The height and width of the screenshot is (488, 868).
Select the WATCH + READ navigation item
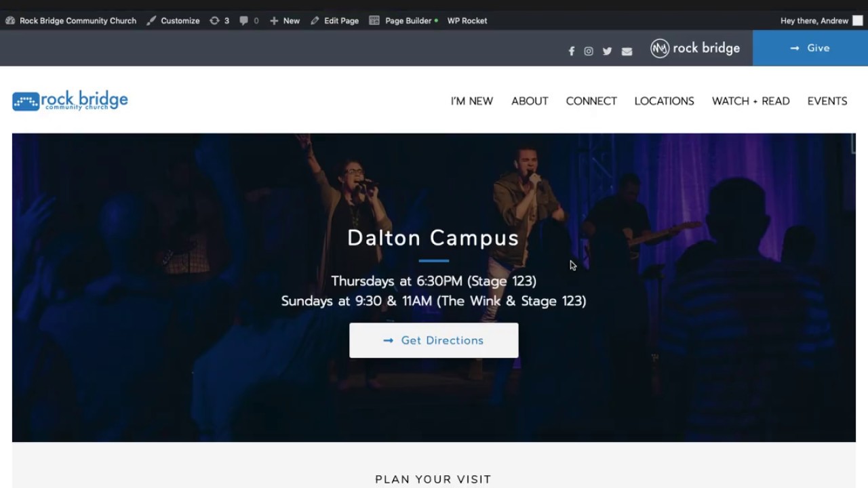pos(751,101)
